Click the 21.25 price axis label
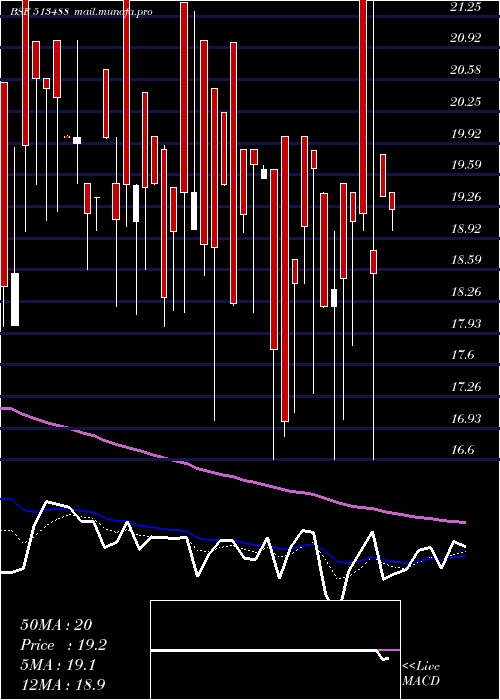Image resolution: width=500 pixels, height=700 pixels. [466, 6]
